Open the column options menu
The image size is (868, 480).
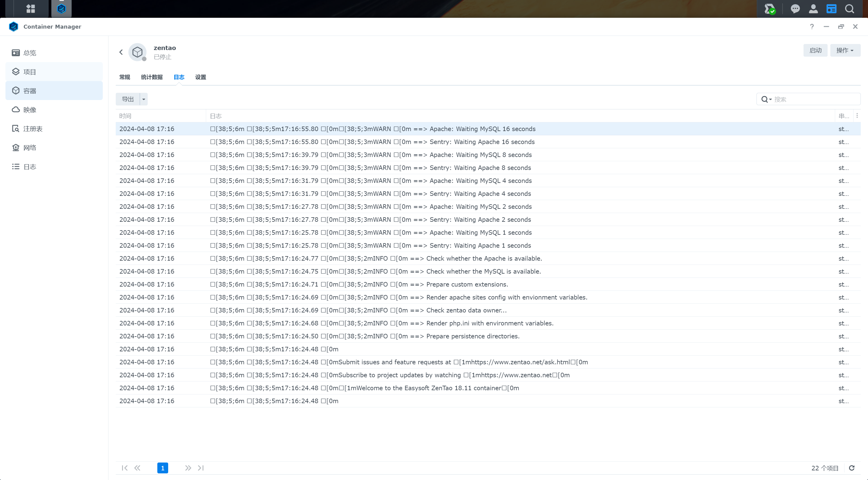tap(857, 115)
